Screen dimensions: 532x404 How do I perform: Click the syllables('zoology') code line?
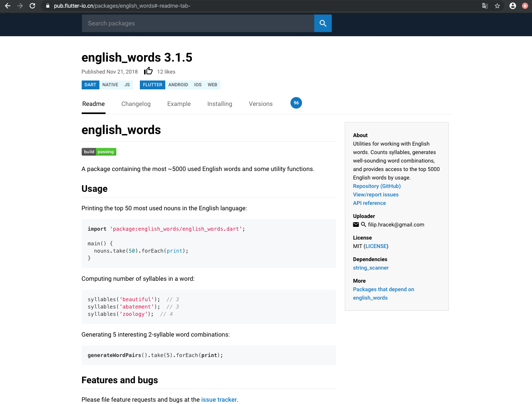click(x=130, y=314)
